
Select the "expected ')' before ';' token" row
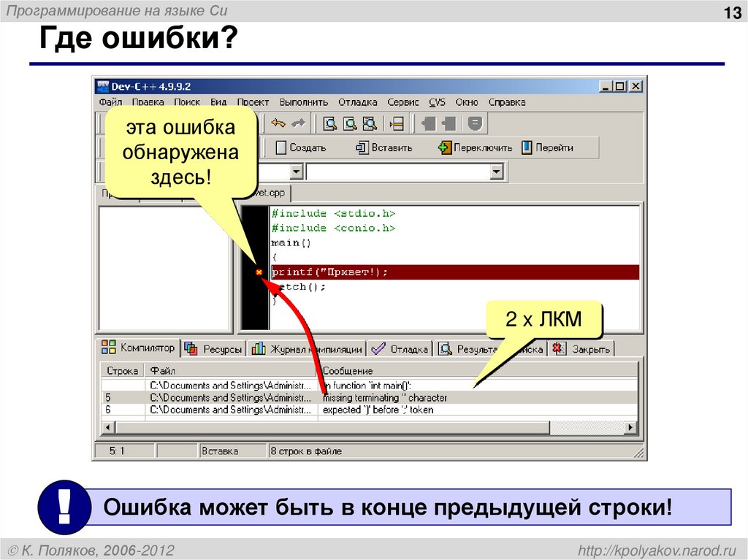pyautogui.click(x=369, y=410)
